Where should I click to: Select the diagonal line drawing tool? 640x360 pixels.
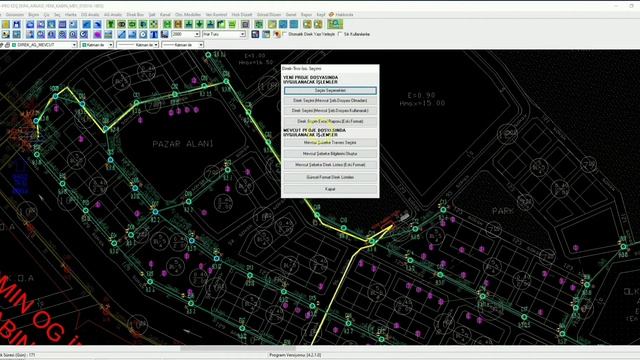tap(122, 35)
